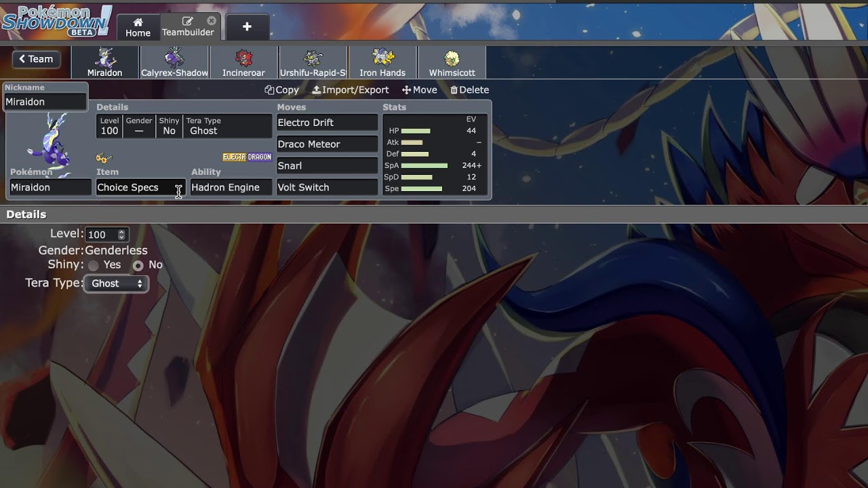Click the Def EV value 4

click(x=473, y=154)
